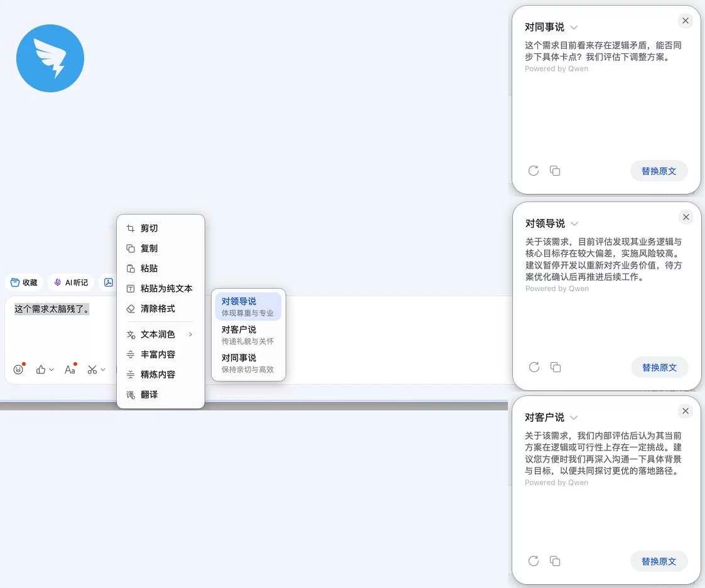Click the 剪切 cut icon
This screenshot has height=588, width=705.
tap(131, 228)
